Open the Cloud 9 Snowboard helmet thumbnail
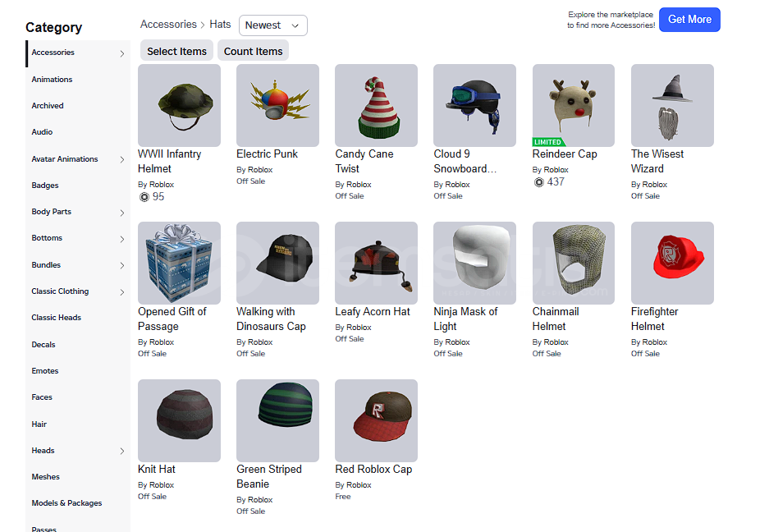 pos(474,106)
